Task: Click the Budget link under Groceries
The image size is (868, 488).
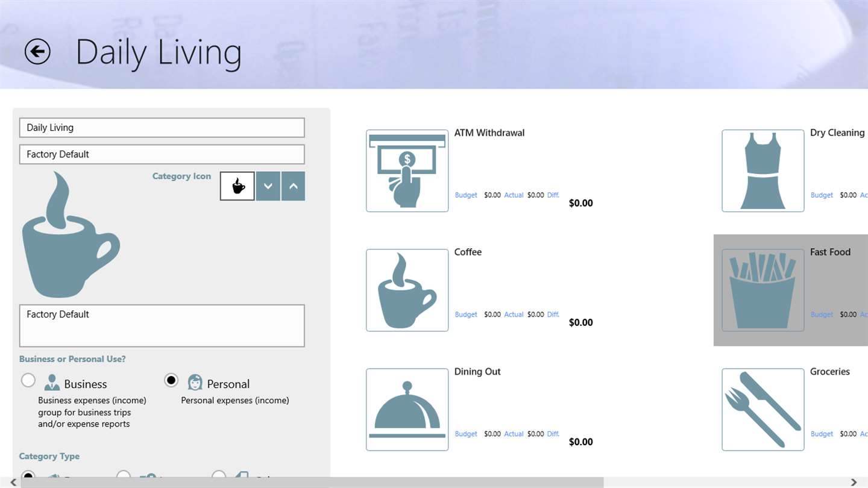Action: [822, 434]
